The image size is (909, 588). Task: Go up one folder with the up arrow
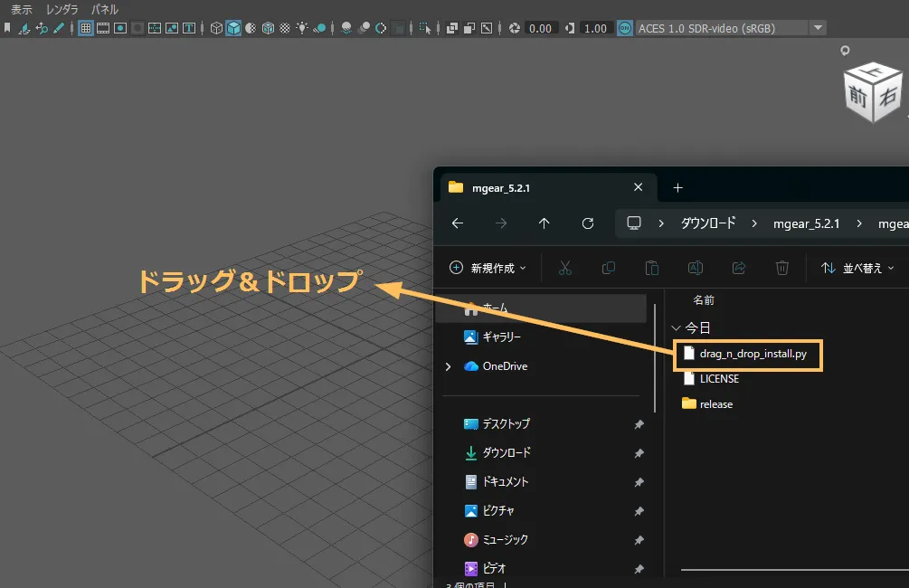click(x=544, y=223)
